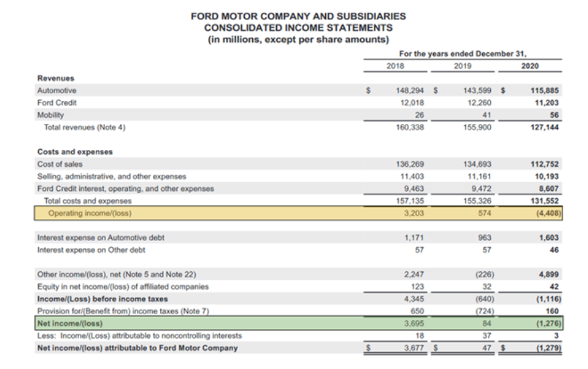Select operating income 2019 value 574

(x=485, y=213)
